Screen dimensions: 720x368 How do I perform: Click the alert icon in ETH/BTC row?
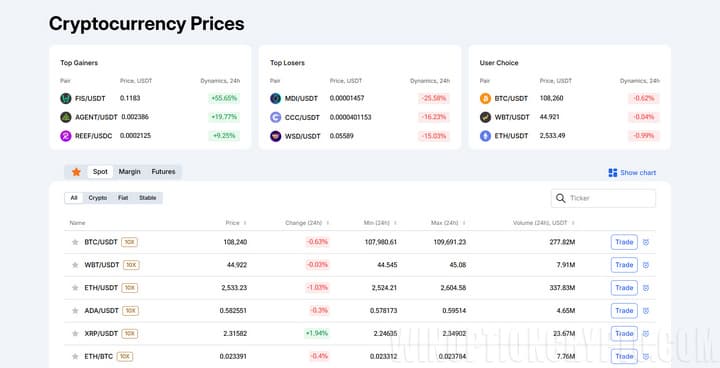point(646,357)
